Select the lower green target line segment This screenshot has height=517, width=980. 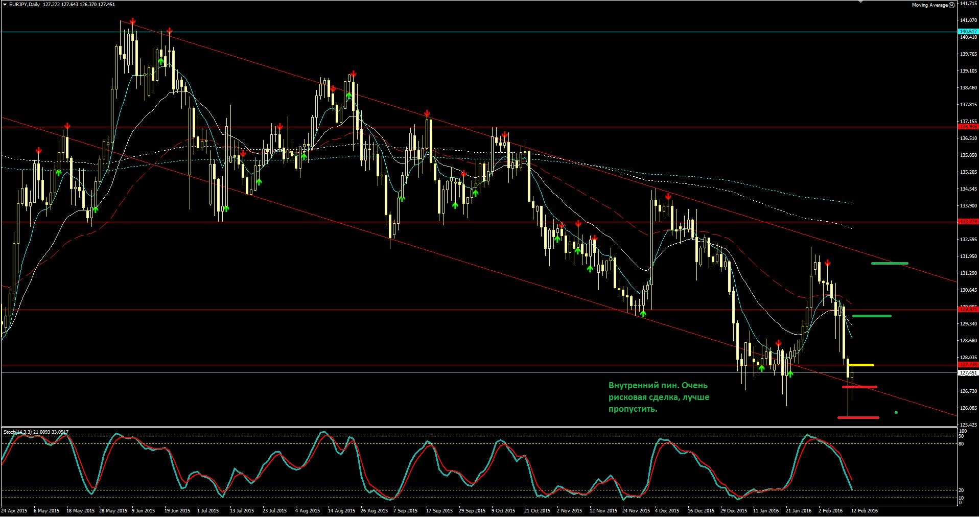pos(872,316)
